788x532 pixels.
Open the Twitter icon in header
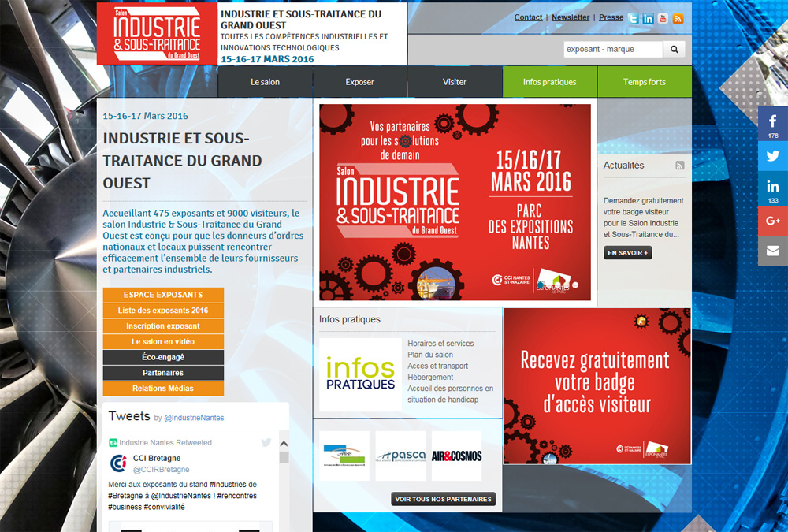[x=634, y=19]
